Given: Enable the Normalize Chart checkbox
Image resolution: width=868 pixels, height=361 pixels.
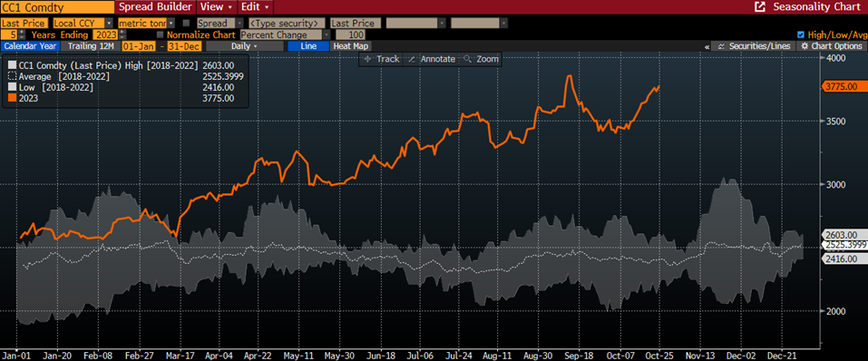Looking at the screenshot, I should click(161, 34).
